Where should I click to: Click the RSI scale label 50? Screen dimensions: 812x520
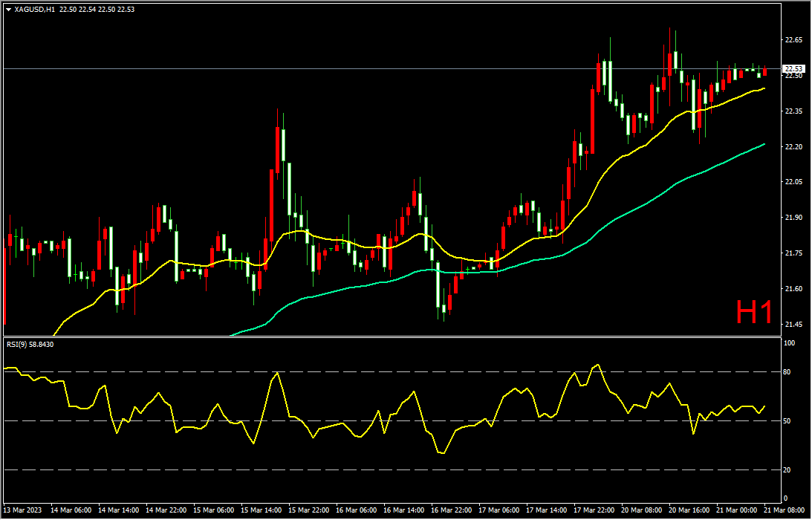788,421
